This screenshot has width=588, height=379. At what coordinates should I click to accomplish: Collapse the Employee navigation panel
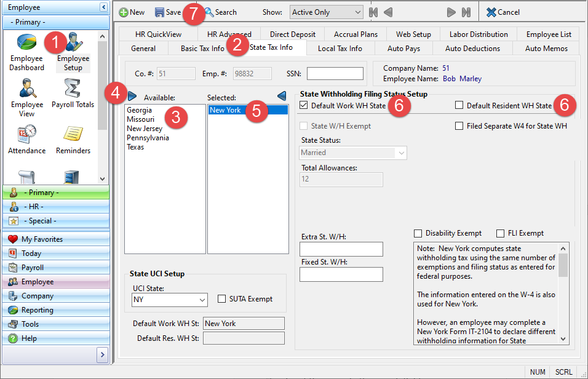point(103,7)
